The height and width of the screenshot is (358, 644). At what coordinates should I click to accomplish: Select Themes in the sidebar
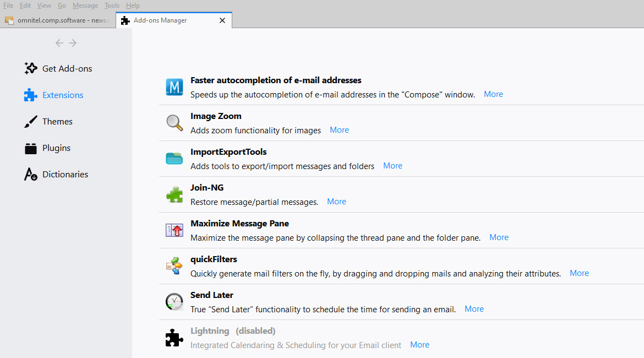pos(57,122)
